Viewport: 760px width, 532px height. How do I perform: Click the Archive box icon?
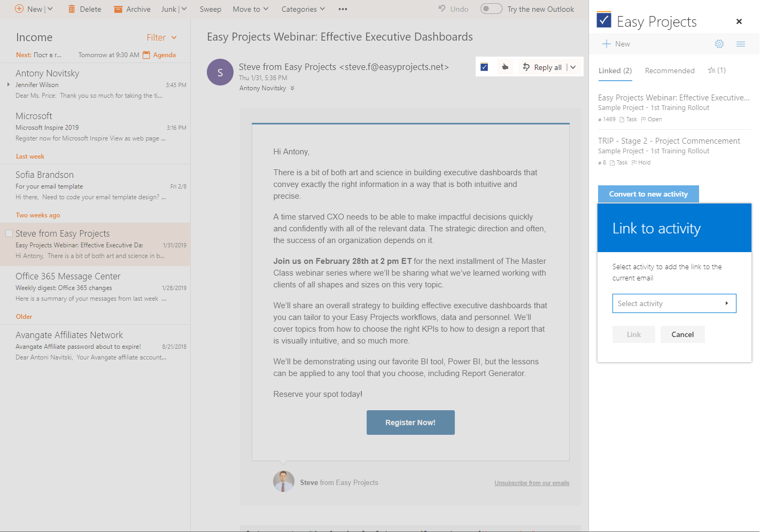pyautogui.click(x=118, y=9)
